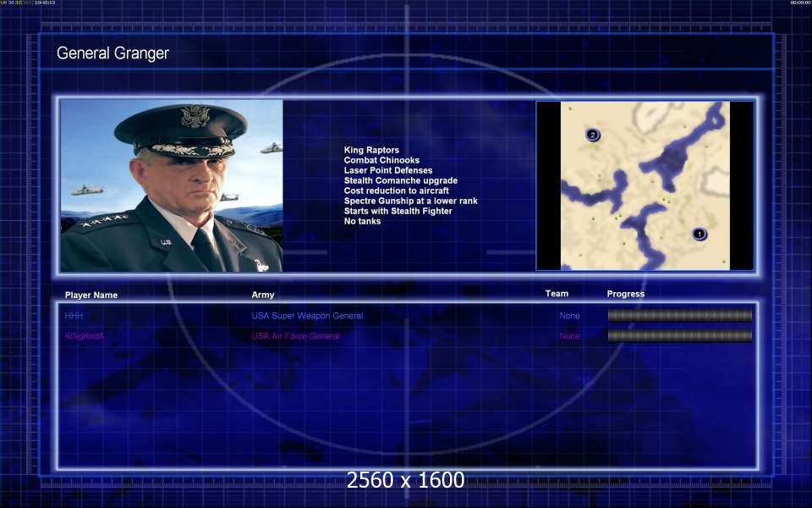Viewport: 812px width, 508px height.
Task: Click USA Super Weapon General army entry
Action: (x=307, y=316)
